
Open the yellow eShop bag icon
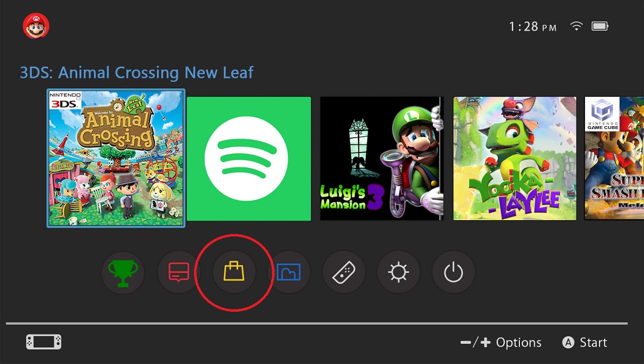click(234, 272)
